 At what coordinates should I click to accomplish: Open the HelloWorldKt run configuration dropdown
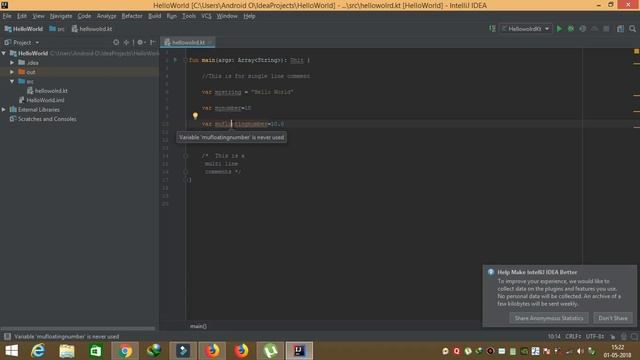pyautogui.click(x=526, y=29)
